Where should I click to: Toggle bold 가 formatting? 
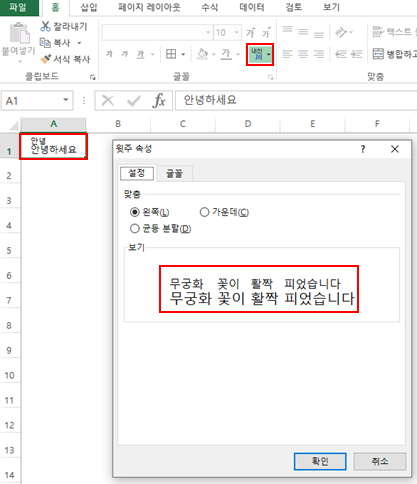pos(109,54)
